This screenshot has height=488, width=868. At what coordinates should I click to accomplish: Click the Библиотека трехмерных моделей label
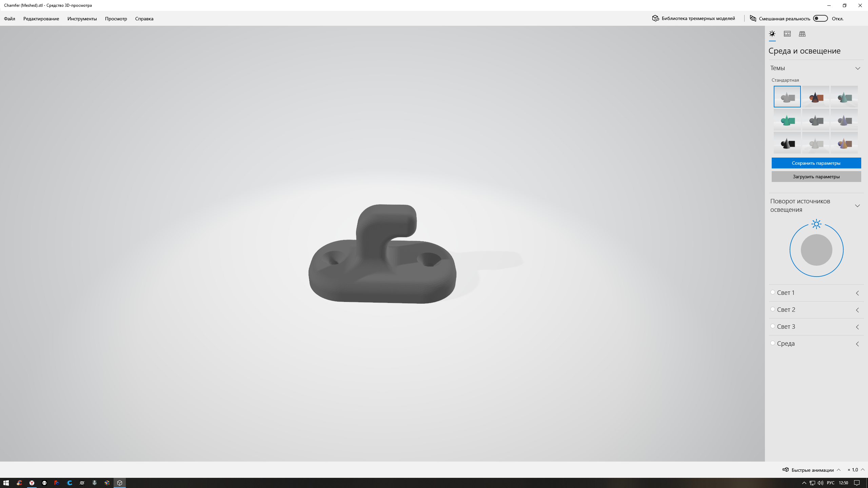[698, 18]
